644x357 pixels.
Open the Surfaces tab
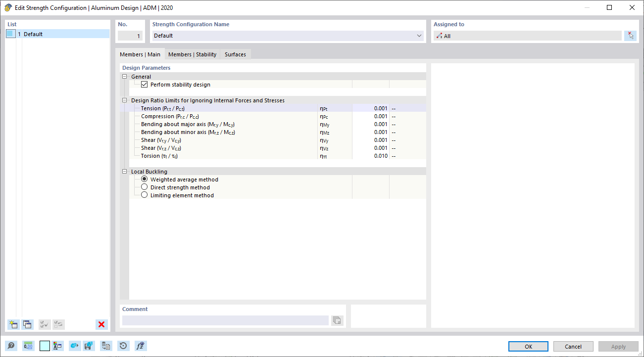pyautogui.click(x=235, y=54)
